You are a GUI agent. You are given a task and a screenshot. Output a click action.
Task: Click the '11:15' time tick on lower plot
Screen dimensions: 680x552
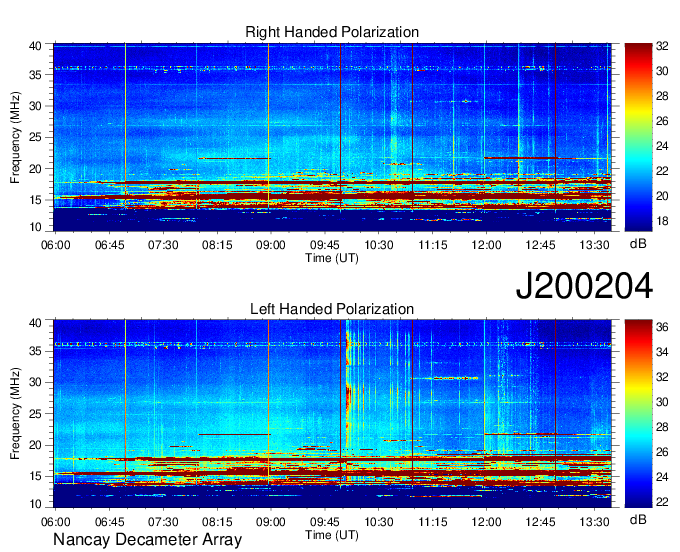pos(432,521)
